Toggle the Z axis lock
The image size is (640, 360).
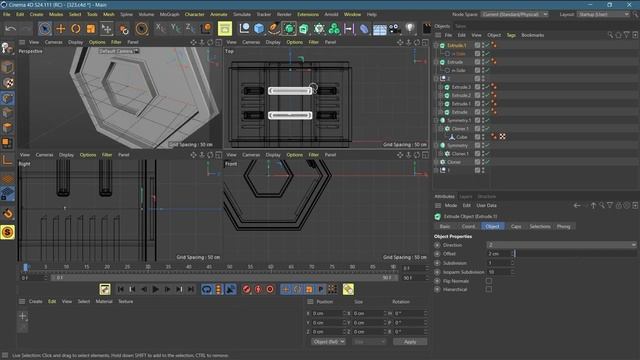pos(190,28)
